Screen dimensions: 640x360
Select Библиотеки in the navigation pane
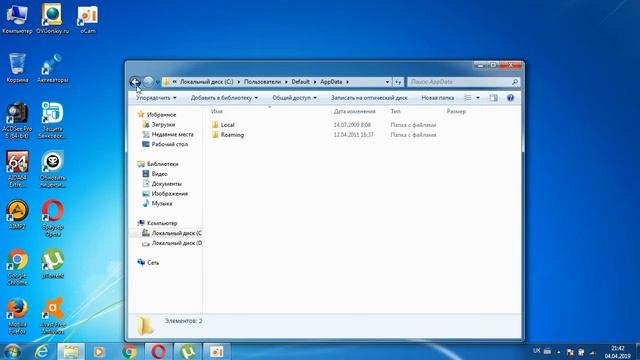(x=162, y=164)
